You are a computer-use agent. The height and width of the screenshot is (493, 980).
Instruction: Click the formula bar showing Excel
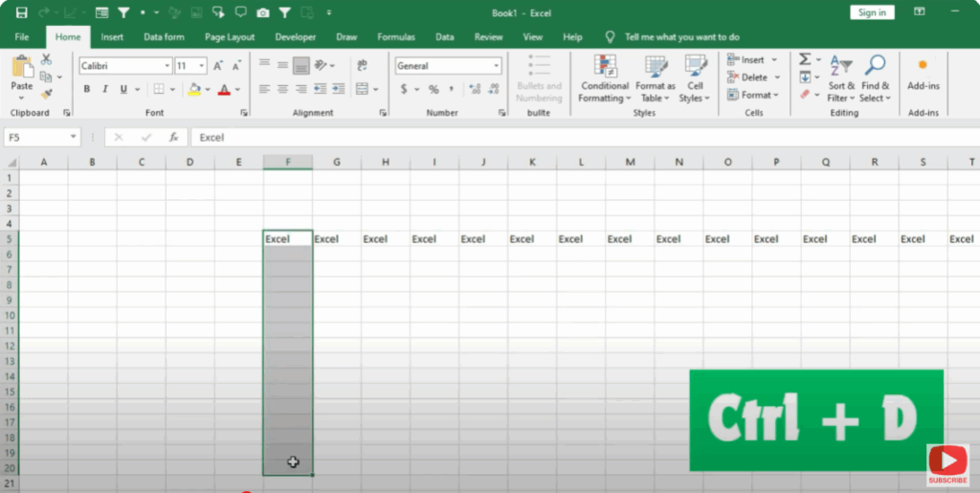574,137
